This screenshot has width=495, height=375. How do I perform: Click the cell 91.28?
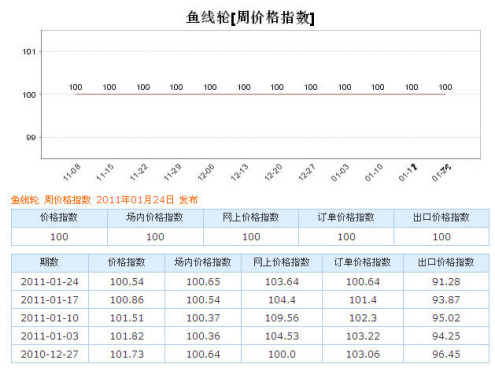(x=446, y=282)
